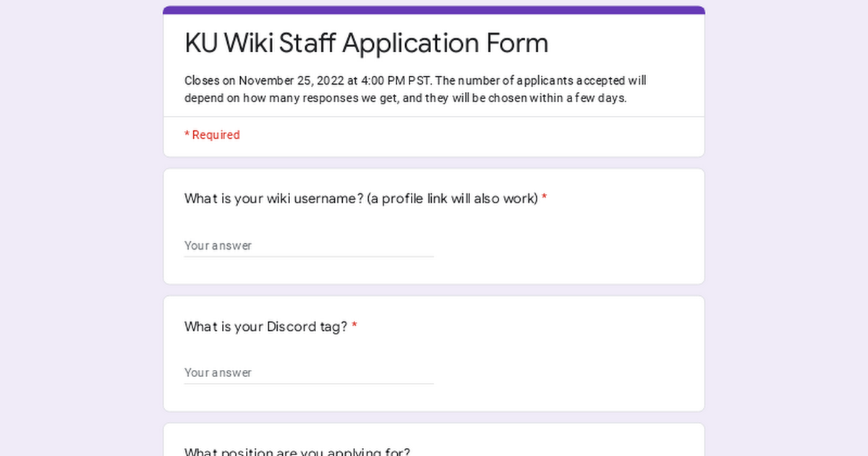
Task: Select the Discord tag question label
Action: 265,327
